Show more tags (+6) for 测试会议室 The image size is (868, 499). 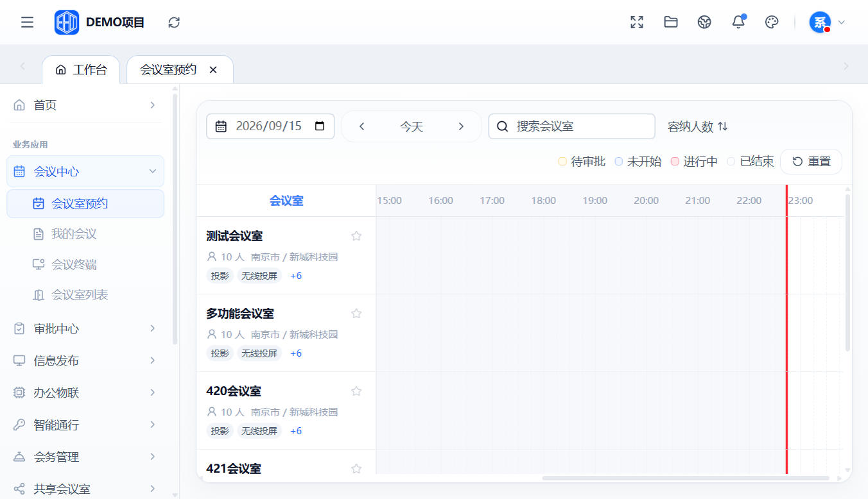[296, 276]
